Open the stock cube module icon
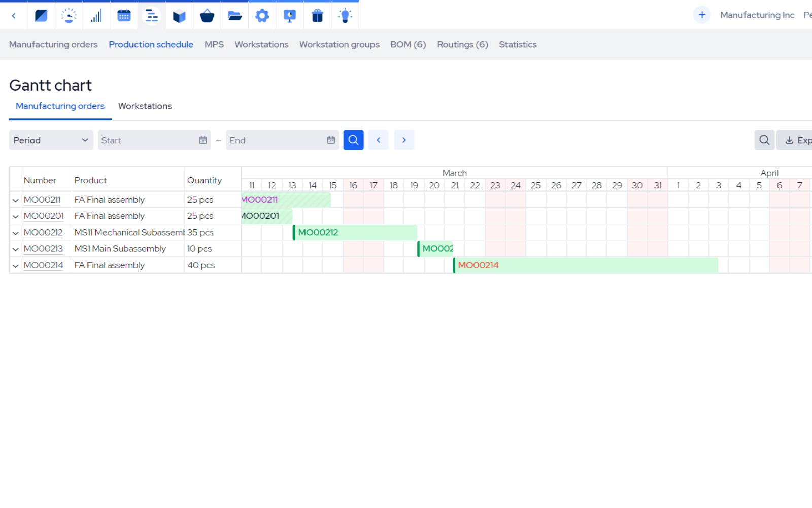This screenshot has width=812, height=508. tap(179, 15)
